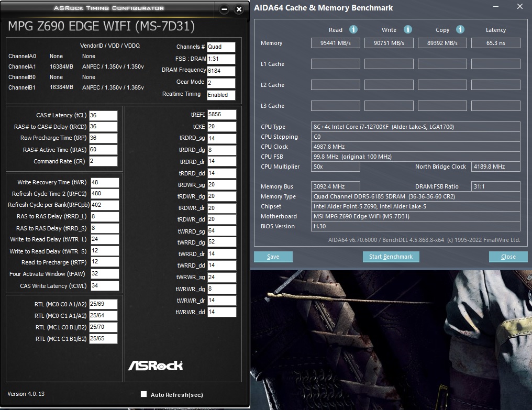Select the Read to Precharge (tRTP) field
Viewport: 532px width, 410px height.
pos(105,262)
